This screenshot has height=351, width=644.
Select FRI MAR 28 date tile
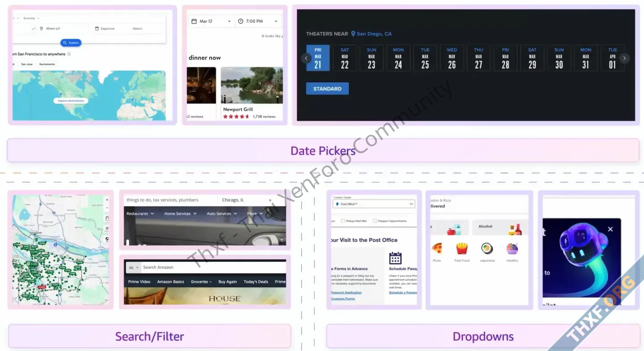click(x=506, y=58)
